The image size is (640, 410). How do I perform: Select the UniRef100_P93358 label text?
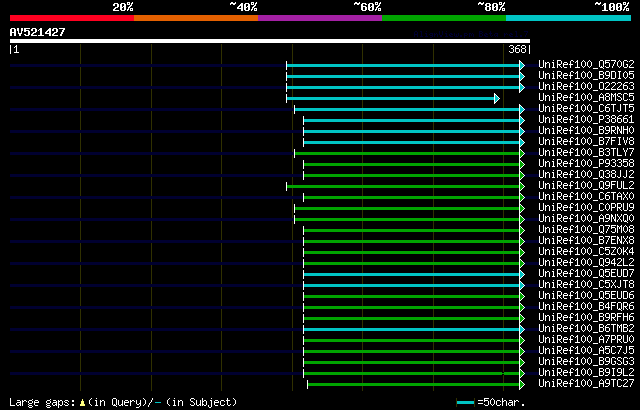pos(586,164)
